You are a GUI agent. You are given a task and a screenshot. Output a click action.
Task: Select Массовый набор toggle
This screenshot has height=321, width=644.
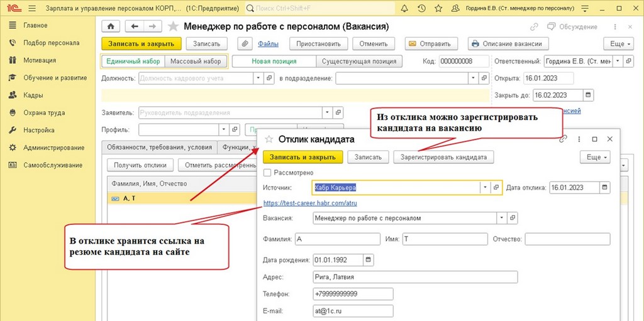click(x=196, y=61)
